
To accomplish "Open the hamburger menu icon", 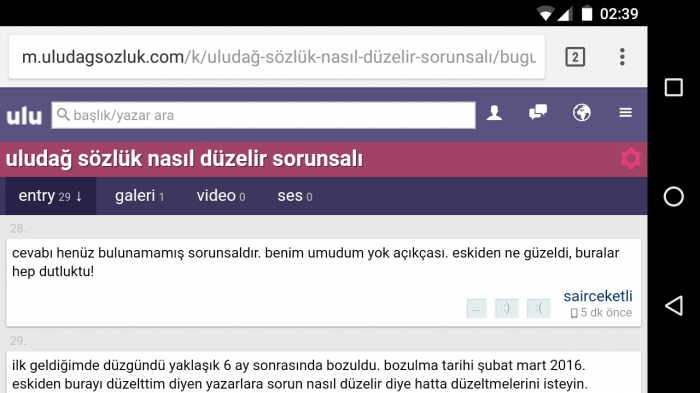I will pyautogui.click(x=625, y=113).
